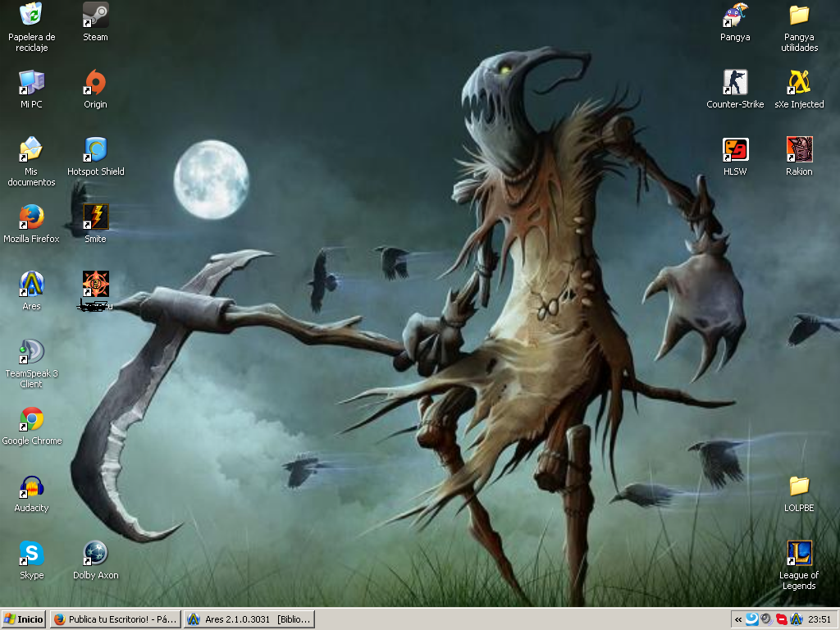Image resolution: width=840 pixels, height=630 pixels.
Task: Open the Steam desktop shortcut
Action: [96, 15]
